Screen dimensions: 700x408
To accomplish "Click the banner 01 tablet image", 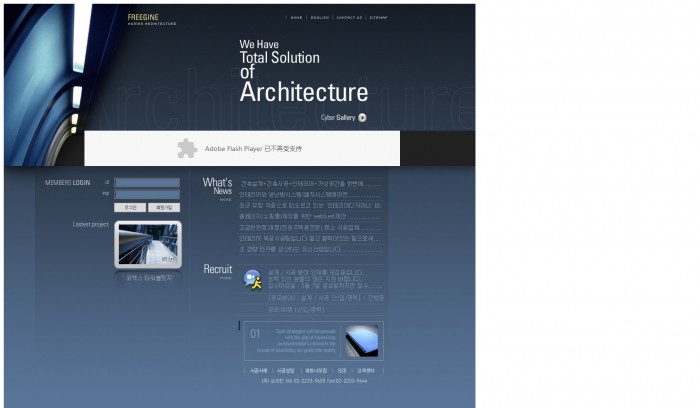I will (x=361, y=340).
